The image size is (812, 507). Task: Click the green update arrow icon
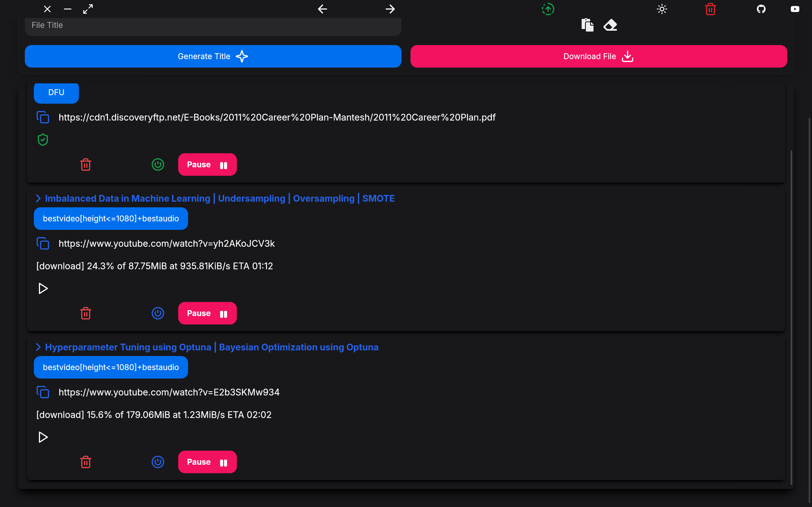pyautogui.click(x=548, y=9)
